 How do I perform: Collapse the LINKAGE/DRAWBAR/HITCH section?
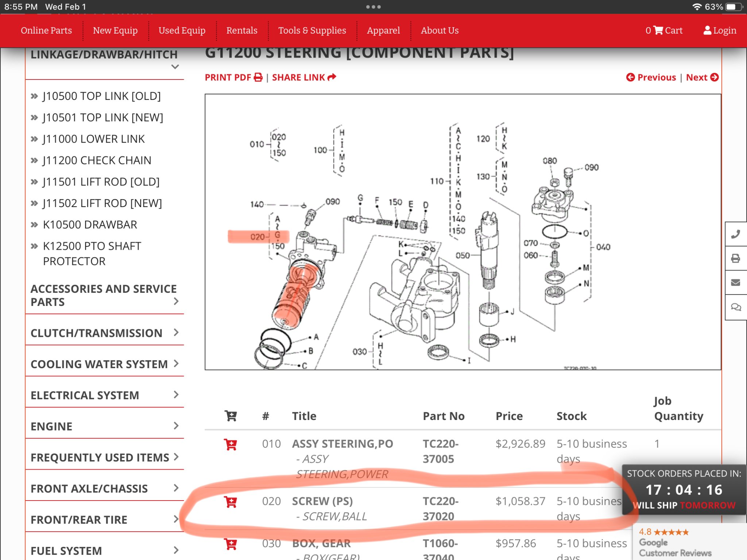pyautogui.click(x=175, y=67)
